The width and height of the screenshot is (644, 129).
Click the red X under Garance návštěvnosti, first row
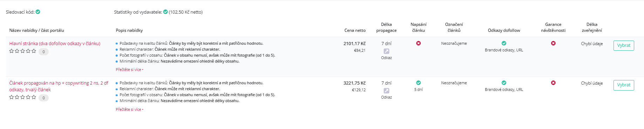tap(553, 43)
